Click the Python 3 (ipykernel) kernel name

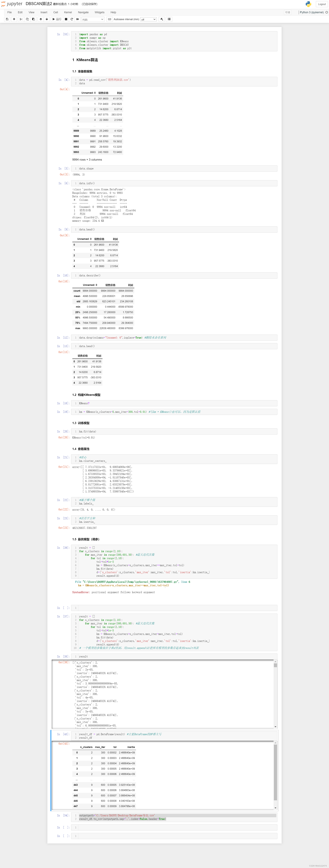(311, 12)
